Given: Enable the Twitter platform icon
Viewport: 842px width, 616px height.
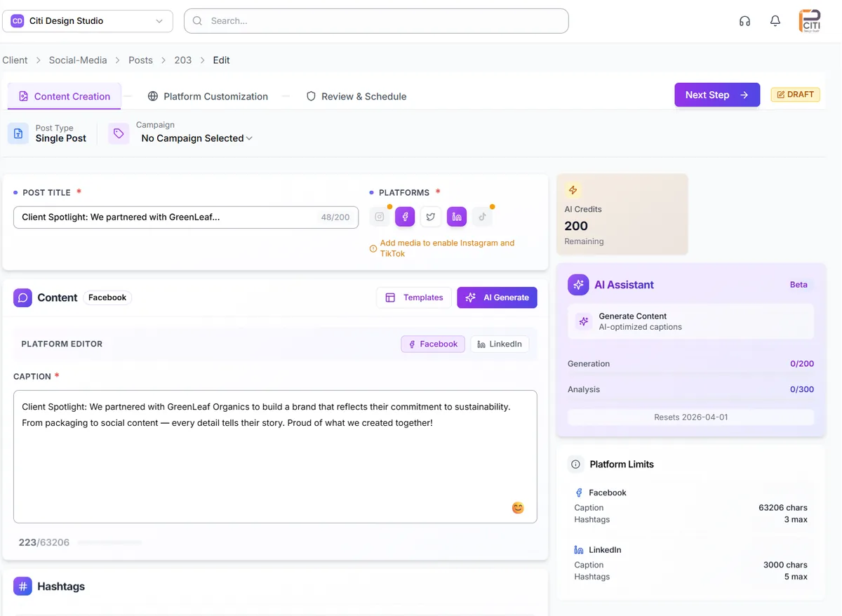Looking at the screenshot, I should click(431, 217).
